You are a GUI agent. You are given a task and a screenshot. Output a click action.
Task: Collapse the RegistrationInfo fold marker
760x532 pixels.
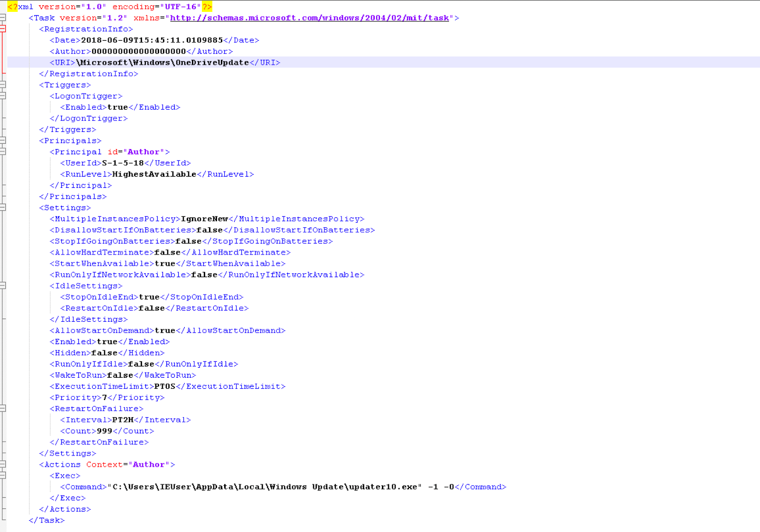(x=2, y=29)
